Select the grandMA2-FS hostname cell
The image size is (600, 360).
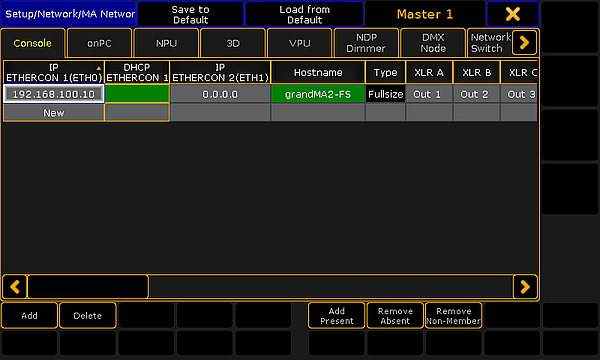point(318,94)
